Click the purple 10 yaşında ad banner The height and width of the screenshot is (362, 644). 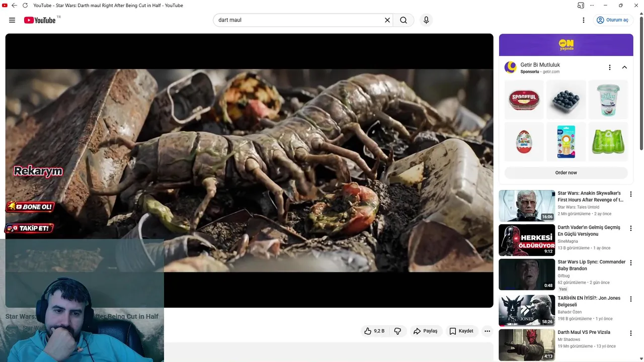pyautogui.click(x=566, y=45)
